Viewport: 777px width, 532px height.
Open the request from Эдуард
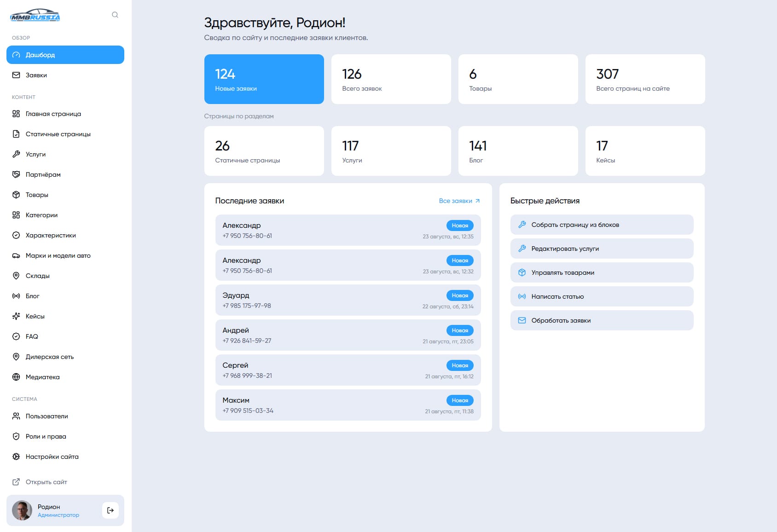348,300
